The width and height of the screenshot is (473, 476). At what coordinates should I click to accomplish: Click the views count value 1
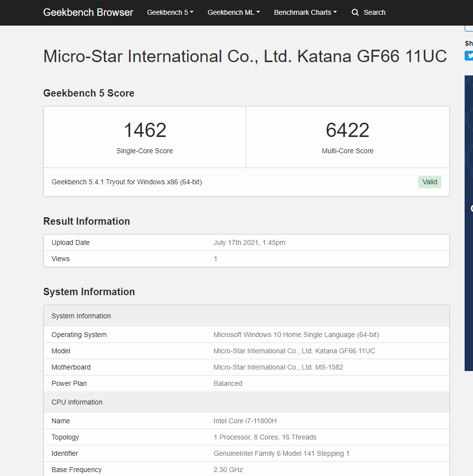coord(215,259)
